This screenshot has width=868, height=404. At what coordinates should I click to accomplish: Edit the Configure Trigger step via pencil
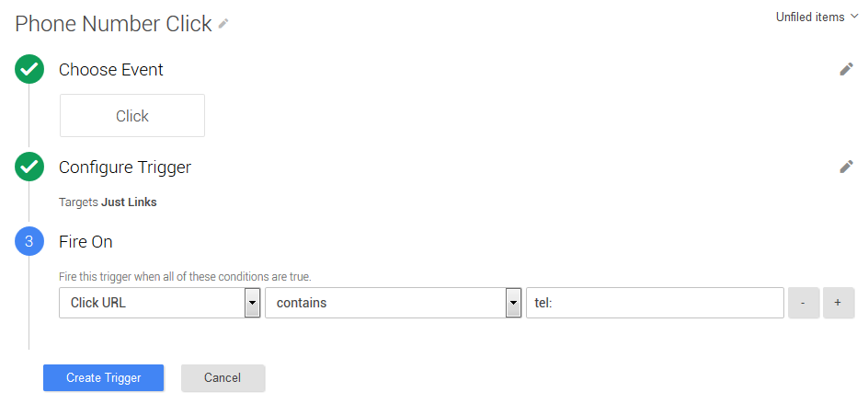click(847, 167)
